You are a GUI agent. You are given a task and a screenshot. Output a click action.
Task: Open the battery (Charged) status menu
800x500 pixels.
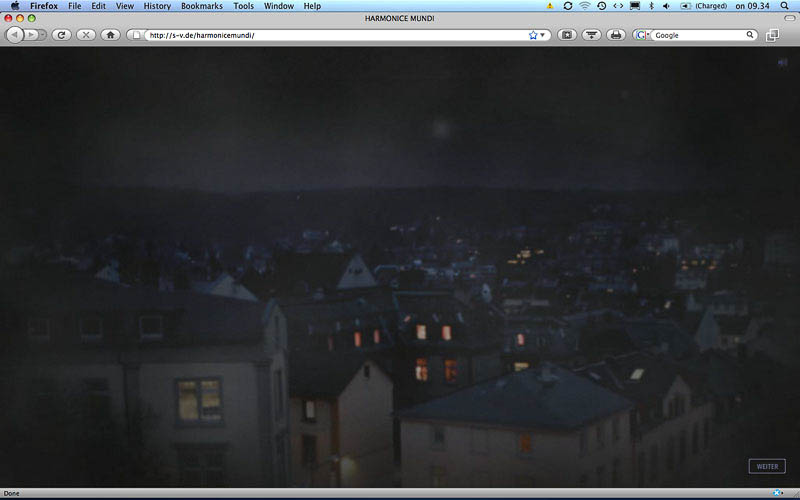click(704, 6)
